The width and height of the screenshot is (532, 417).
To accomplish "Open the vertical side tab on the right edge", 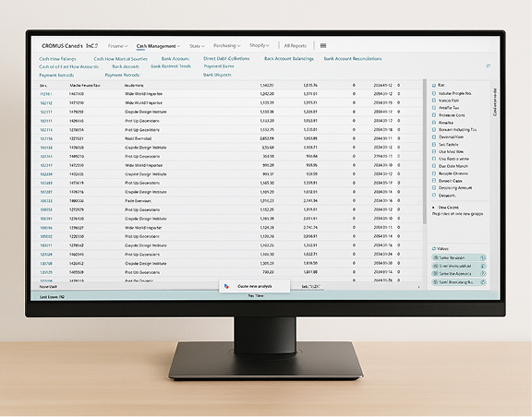I will click(x=495, y=102).
